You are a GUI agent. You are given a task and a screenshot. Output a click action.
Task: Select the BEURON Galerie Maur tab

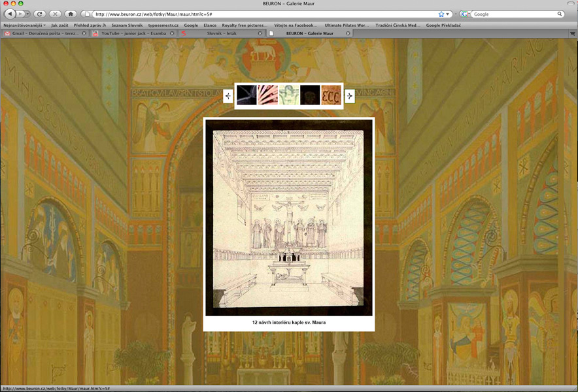(x=310, y=33)
